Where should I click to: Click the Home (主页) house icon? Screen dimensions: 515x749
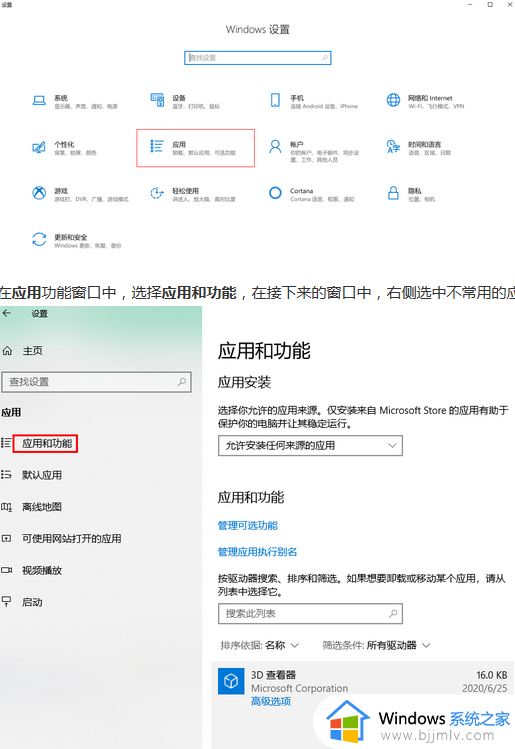tap(7, 351)
